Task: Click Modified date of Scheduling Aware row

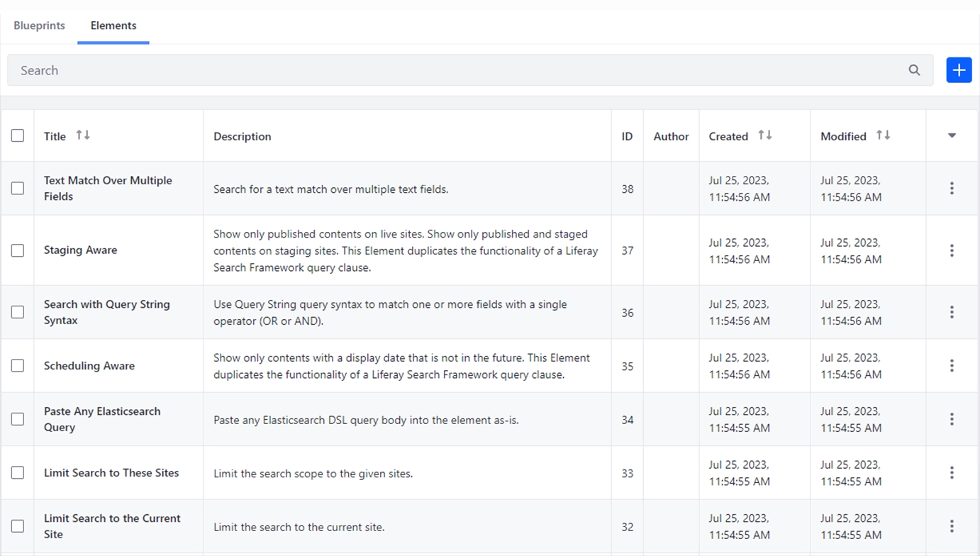Action: pyautogui.click(x=851, y=366)
